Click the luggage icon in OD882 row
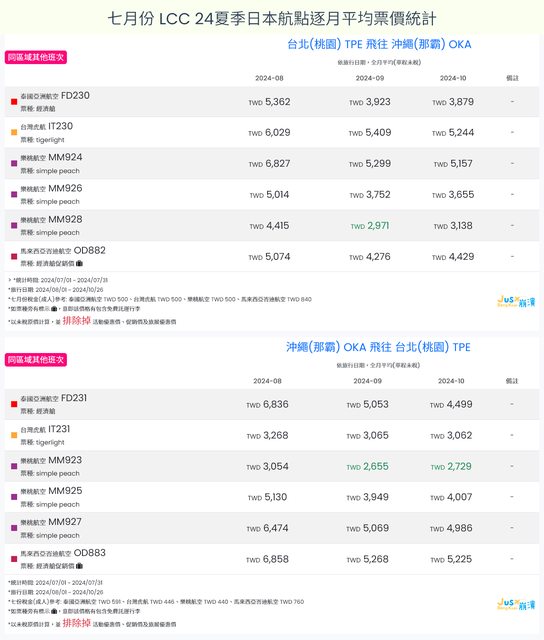The image size is (544, 640). 79,263
